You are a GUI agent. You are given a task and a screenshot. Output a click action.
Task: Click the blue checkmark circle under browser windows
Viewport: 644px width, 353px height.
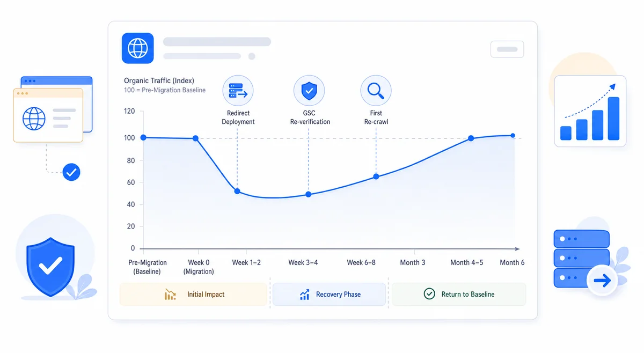[71, 172]
